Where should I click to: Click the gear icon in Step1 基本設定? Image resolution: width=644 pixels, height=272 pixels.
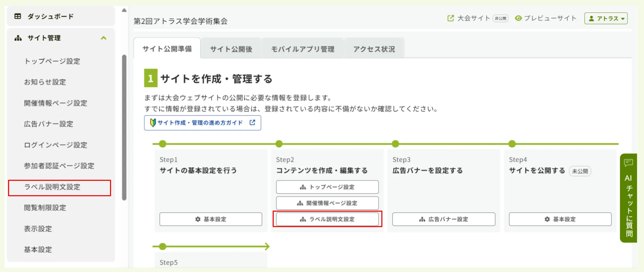coord(198,219)
